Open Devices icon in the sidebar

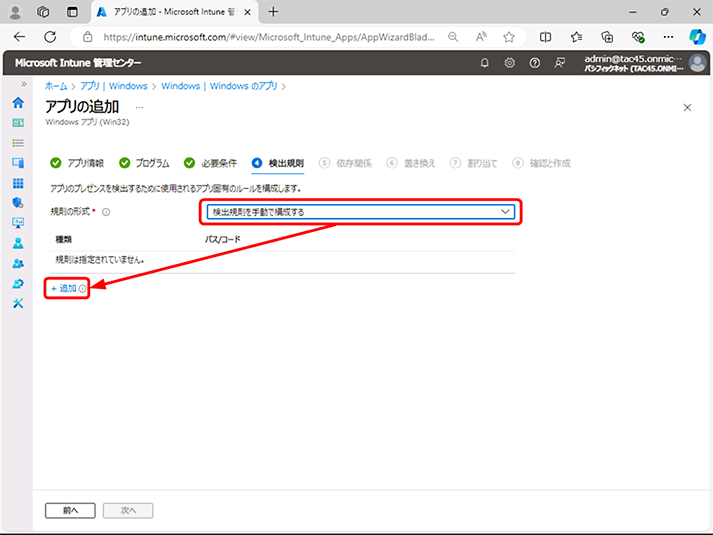point(18,163)
